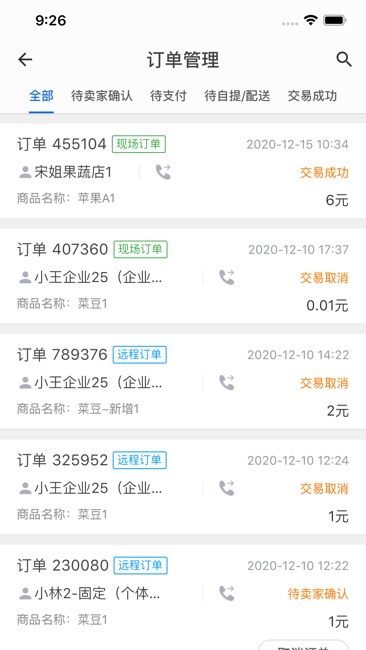This screenshot has height=650, width=366.
Task: Open order 325952 entry
Action: pos(183,487)
